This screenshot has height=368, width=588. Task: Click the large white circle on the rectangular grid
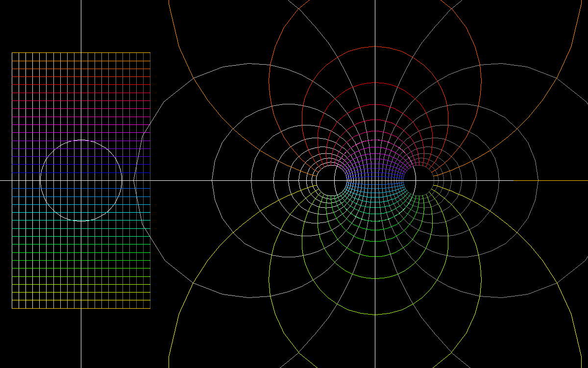coord(81,180)
